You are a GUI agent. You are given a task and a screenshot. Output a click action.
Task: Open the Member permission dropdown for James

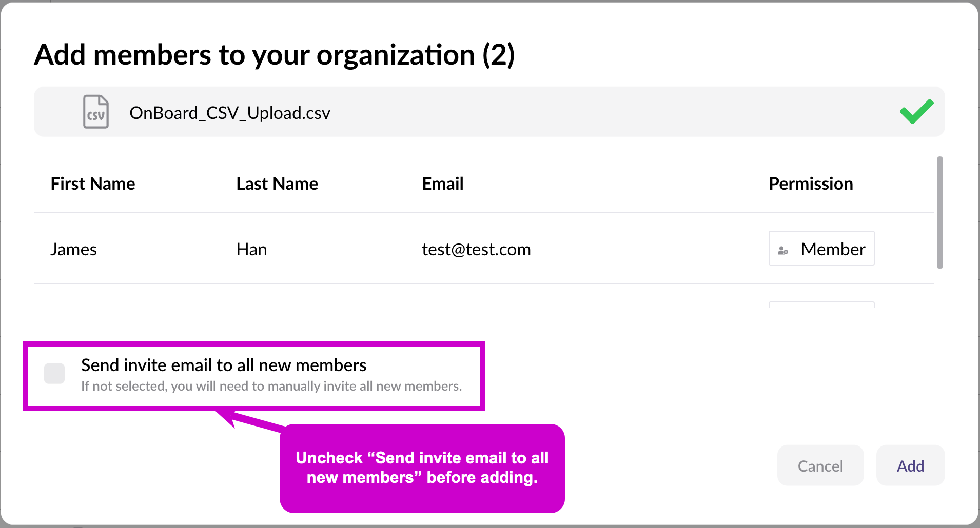pos(821,249)
